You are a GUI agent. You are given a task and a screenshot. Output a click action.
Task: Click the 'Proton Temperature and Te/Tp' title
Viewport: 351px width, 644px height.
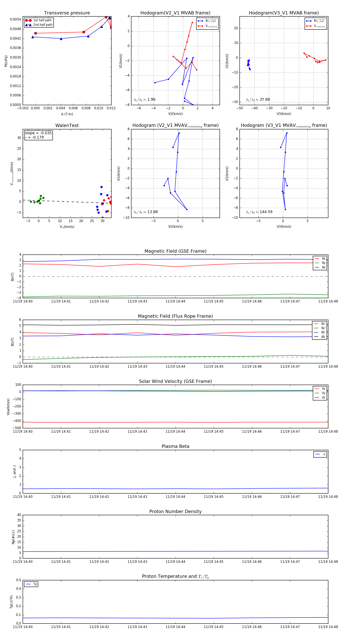pyautogui.click(x=175, y=576)
